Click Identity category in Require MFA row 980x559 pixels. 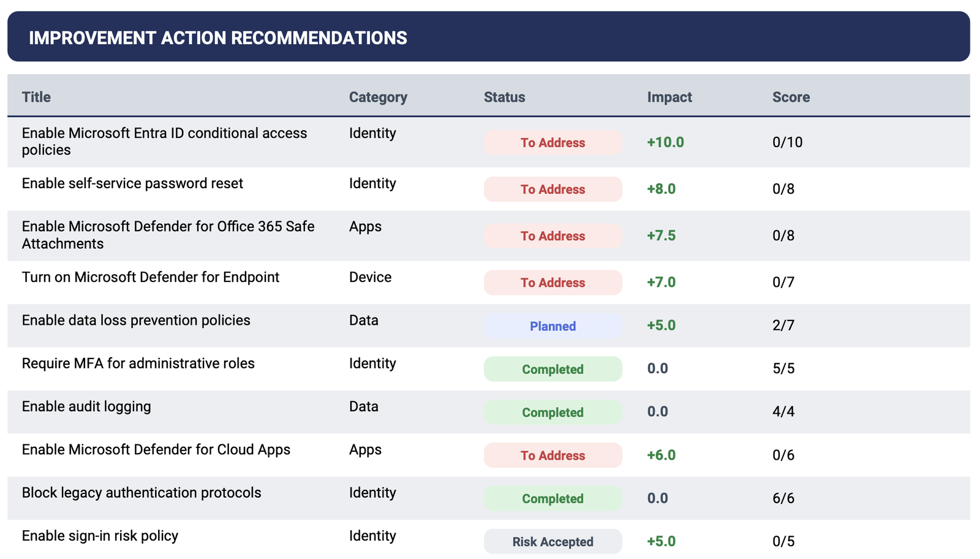(x=372, y=364)
